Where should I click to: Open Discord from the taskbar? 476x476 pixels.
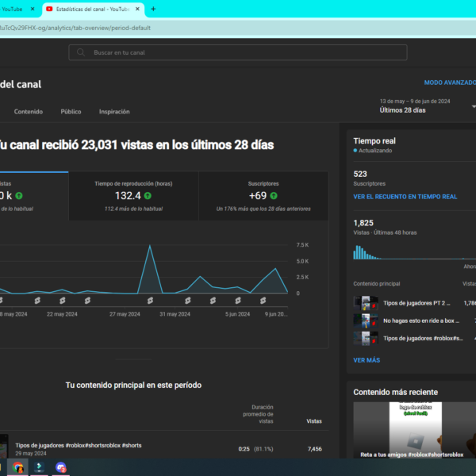point(61,467)
